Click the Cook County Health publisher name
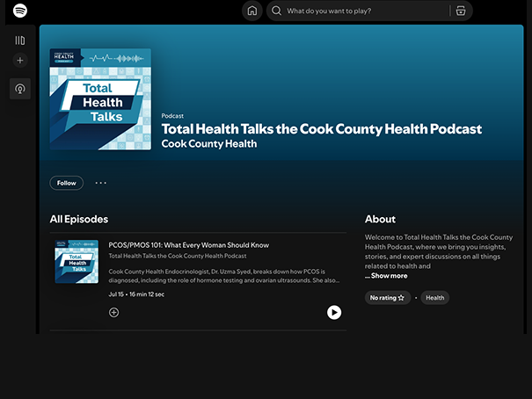Viewport: 532px width, 399px height. [209, 144]
